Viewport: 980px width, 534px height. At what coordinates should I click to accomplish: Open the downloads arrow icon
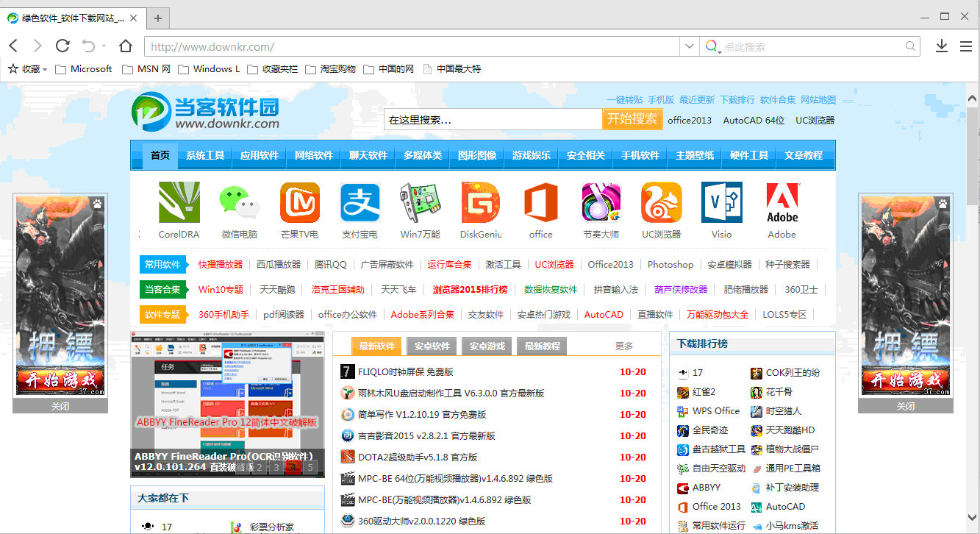[x=942, y=46]
